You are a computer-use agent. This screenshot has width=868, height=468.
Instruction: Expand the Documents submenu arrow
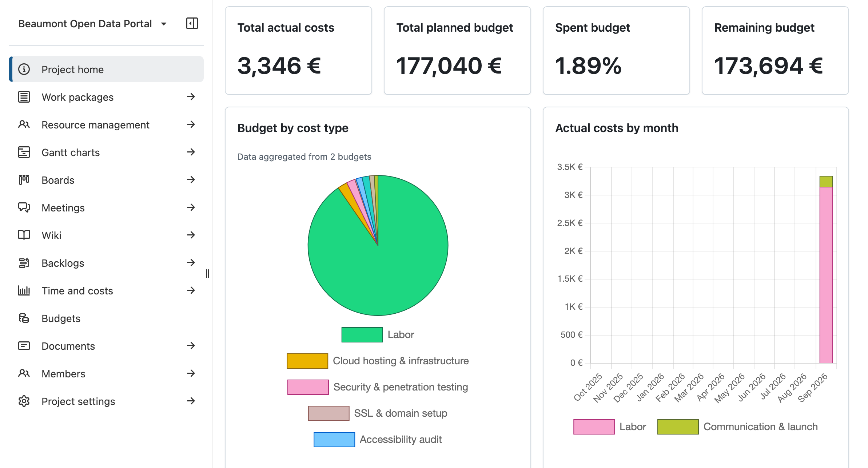tap(191, 346)
